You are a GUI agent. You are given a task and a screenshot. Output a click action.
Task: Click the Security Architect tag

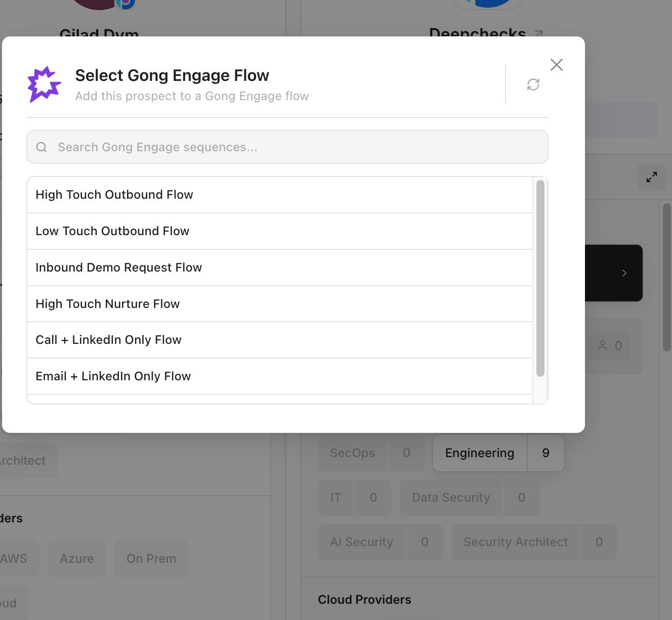(x=516, y=542)
